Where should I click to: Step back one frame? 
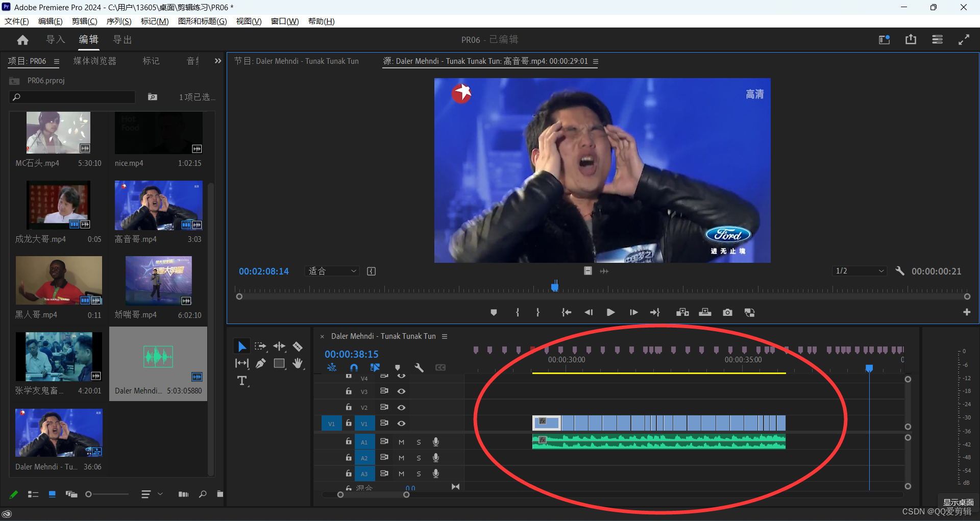589,312
